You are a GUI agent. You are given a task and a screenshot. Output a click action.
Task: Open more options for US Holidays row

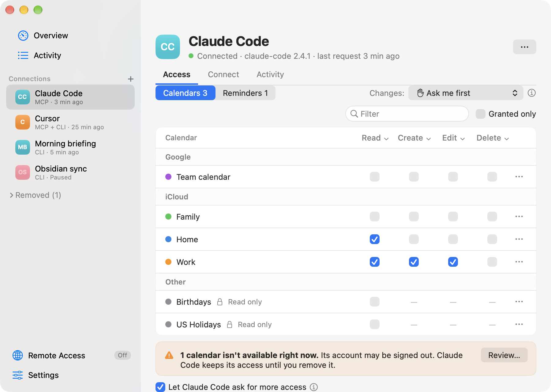[519, 324]
